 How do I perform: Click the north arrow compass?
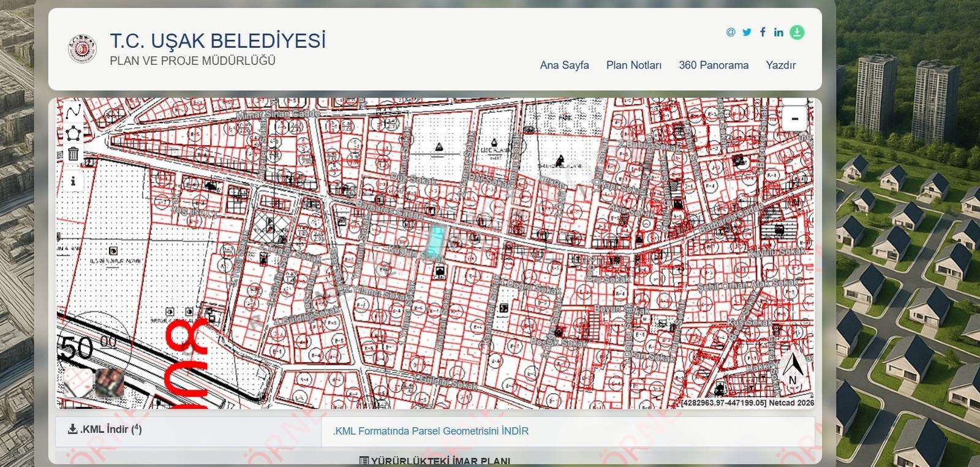click(x=793, y=369)
